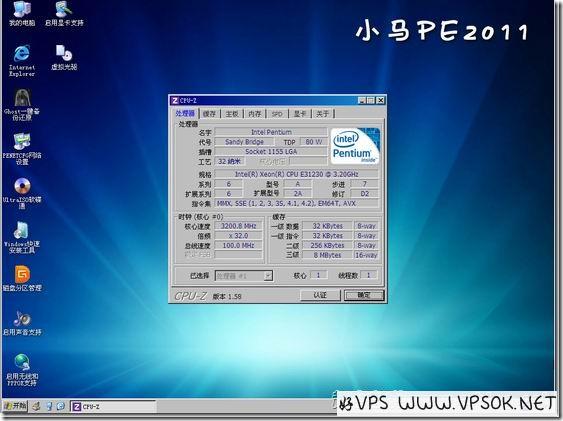The image size is (563, 421).
Task: Select the PENETCFG网络设置 desktop icon
Action: tap(22, 149)
